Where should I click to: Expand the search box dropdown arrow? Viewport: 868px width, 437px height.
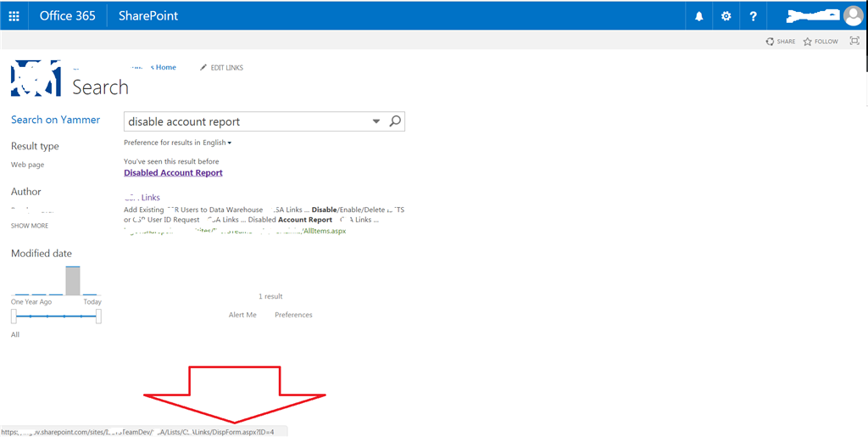click(376, 121)
